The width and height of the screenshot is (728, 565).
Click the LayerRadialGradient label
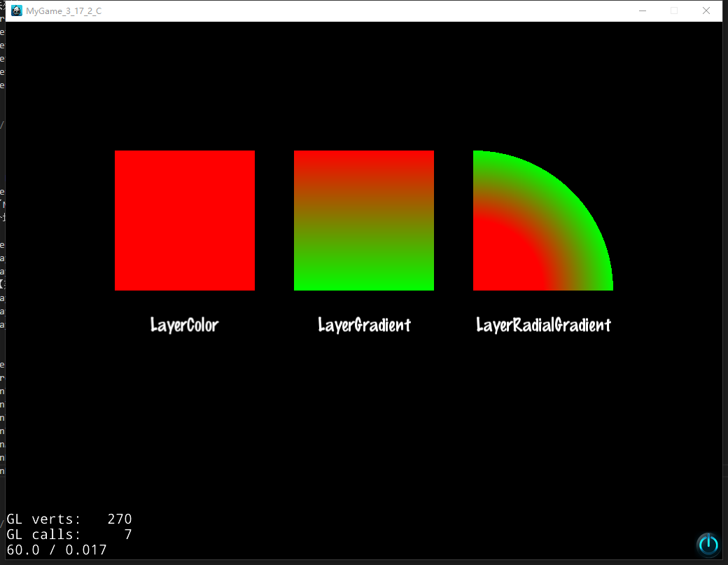pyautogui.click(x=544, y=325)
